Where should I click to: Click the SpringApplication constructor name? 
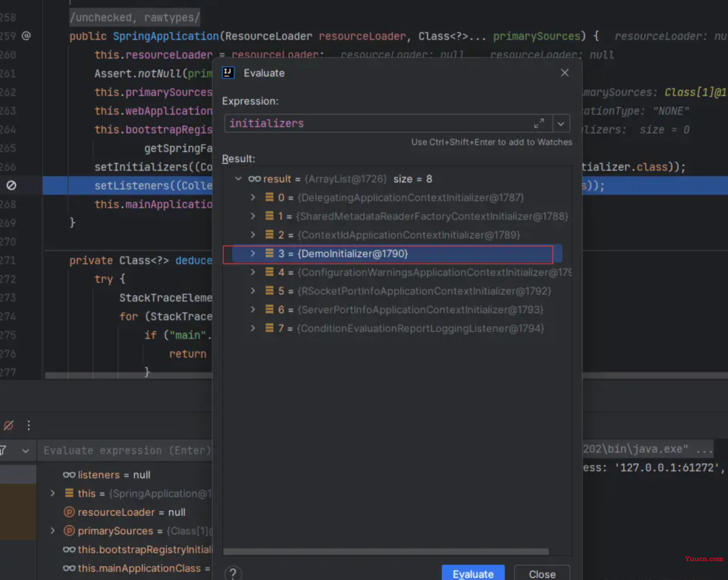tap(166, 36)
